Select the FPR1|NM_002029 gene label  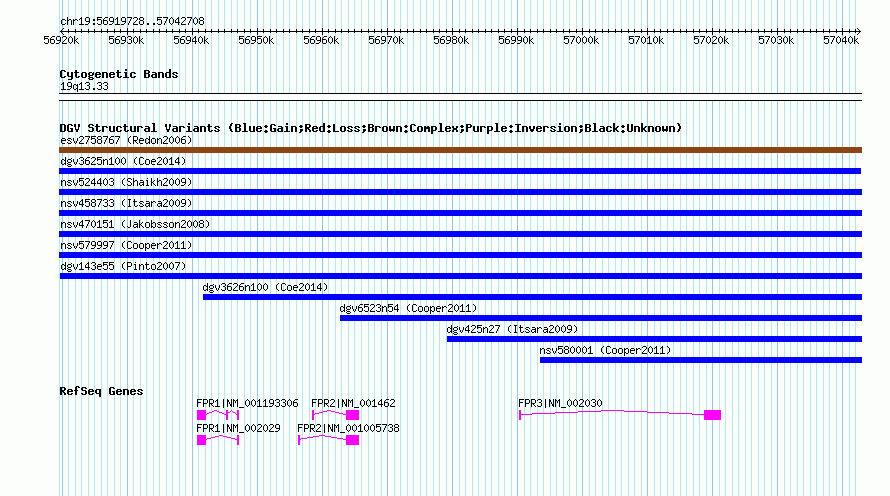point(238,428)
